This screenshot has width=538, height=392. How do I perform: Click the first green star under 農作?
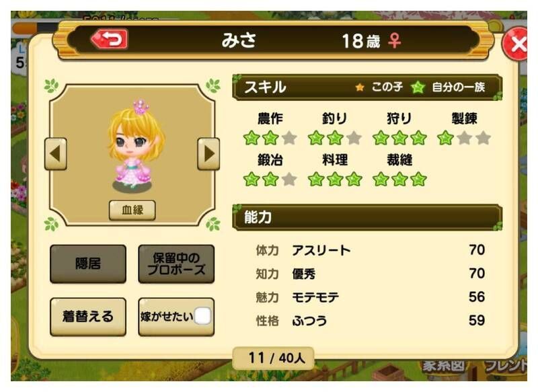pyautogui.click(x=252, y=138)
